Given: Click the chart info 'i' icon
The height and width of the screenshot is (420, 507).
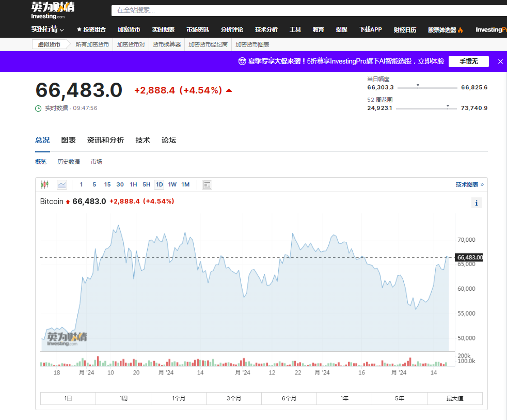Looking at the screenshot, I should [x=476, y=203].
